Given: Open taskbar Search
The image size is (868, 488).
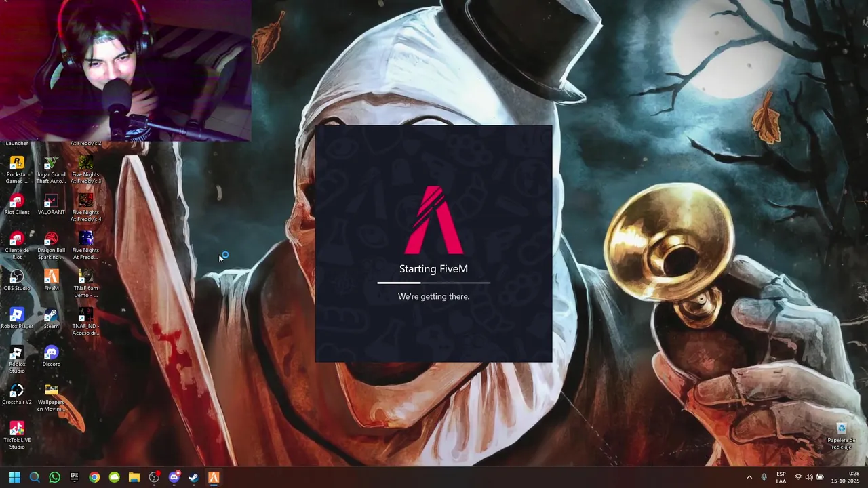Looking at the screenshot, I should [35, 477].
